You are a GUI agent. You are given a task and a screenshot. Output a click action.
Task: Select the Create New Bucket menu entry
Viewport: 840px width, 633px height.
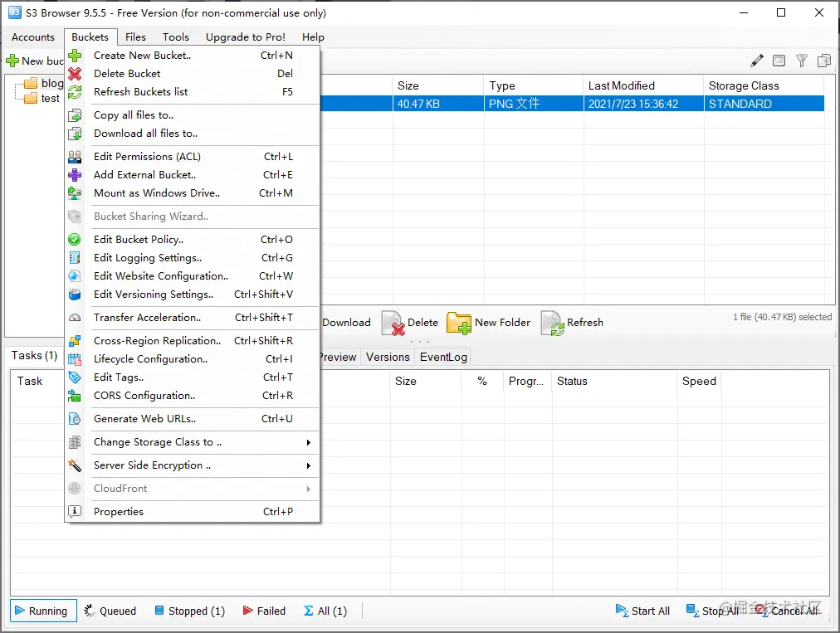click(193, 55)
